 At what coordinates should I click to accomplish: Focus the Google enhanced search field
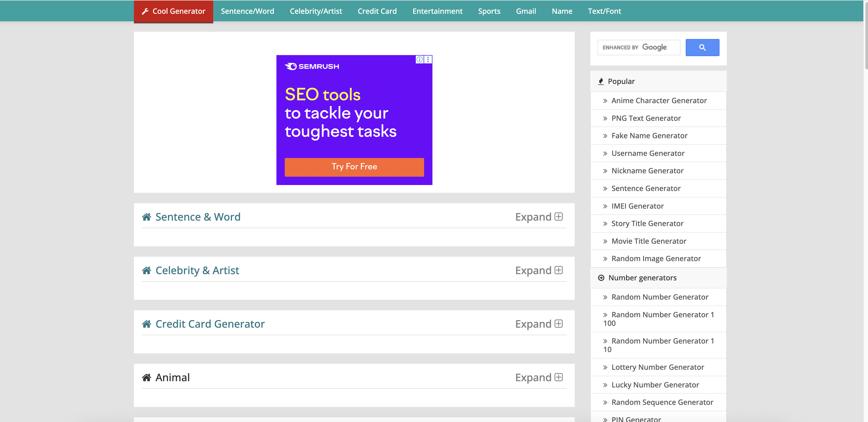coord(639,48)
